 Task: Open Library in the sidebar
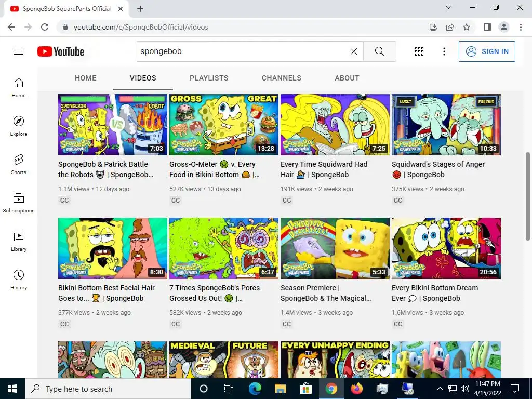tap(19, 241)
